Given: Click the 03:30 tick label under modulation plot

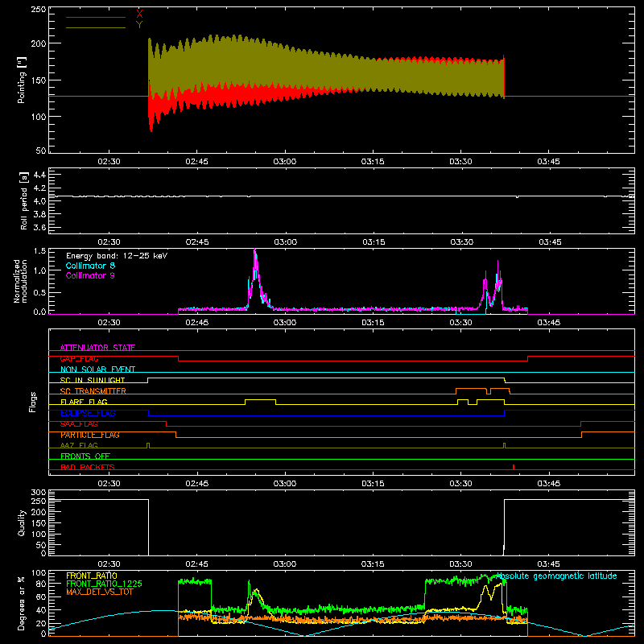Looking at the screenshot, I should click(x=460, y=323).
